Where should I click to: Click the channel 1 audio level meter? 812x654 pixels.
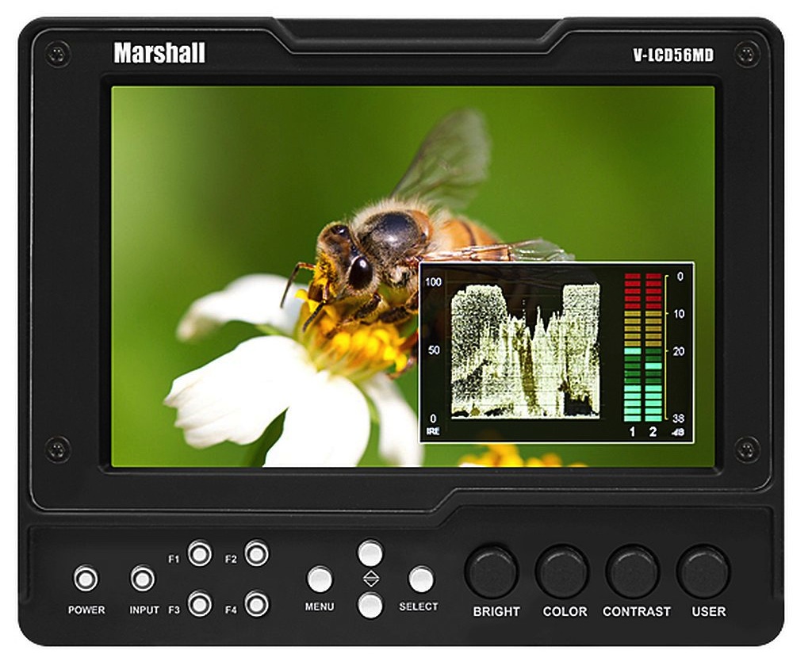point(633,347)
